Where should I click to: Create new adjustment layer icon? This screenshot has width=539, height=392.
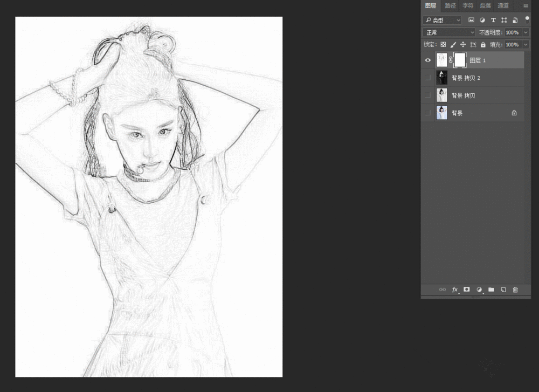[479, 290]
